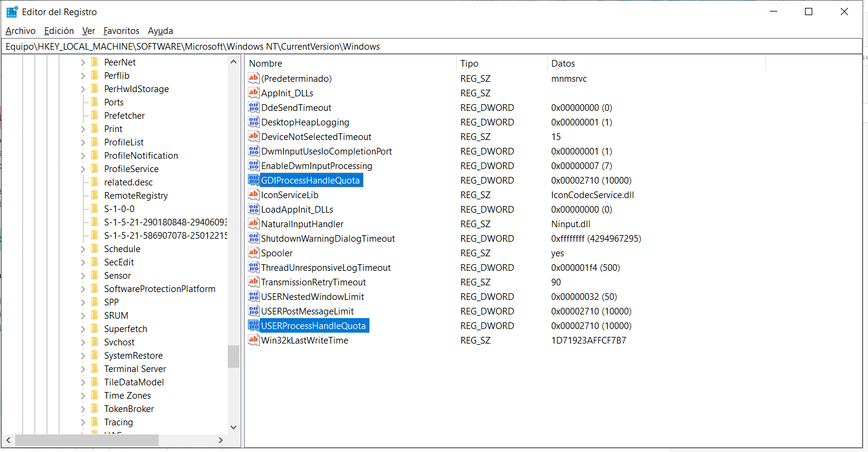
Task: Expand the Perflib key
Action: click(83, 75)
